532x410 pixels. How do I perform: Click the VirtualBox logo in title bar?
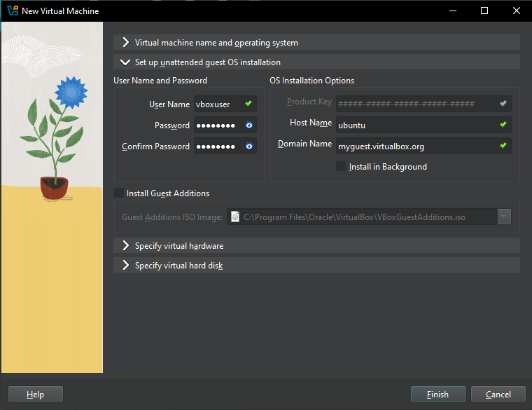pyautogui.click(x=12, y=11)
